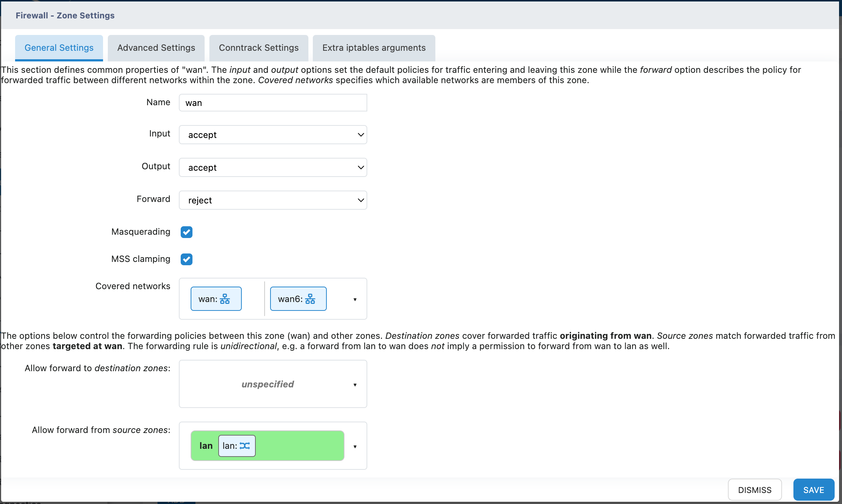Open the Input policy dropdown
Viewport: 842px width, 504px height.
(273, 135)
